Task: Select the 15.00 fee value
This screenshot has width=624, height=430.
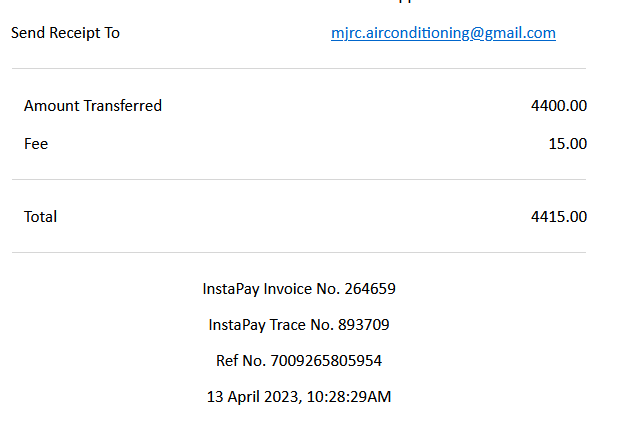Action: tap(567, 144)
